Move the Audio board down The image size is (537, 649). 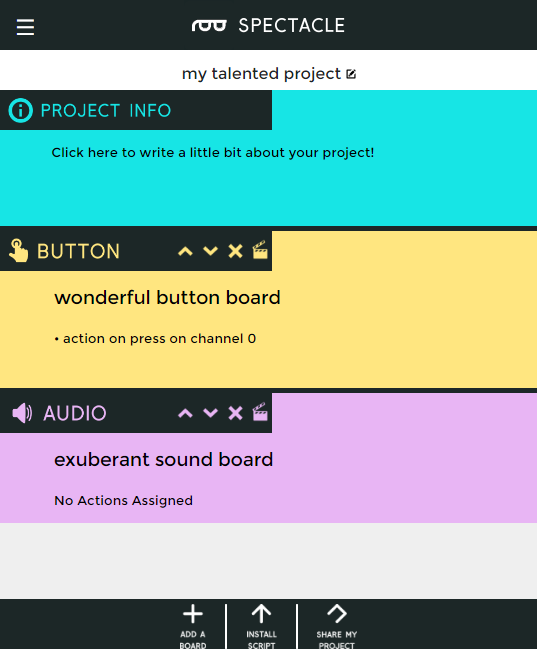tap(210, 413)
